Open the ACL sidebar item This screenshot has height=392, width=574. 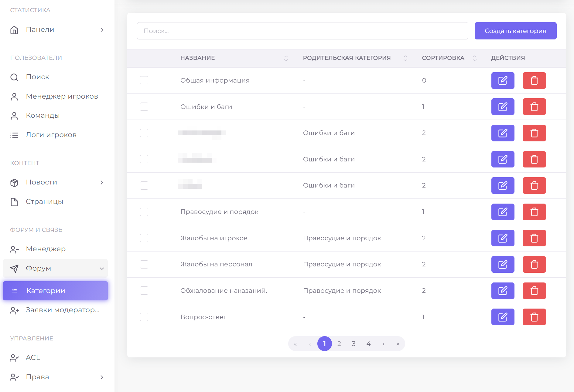(x=55, y=358)
